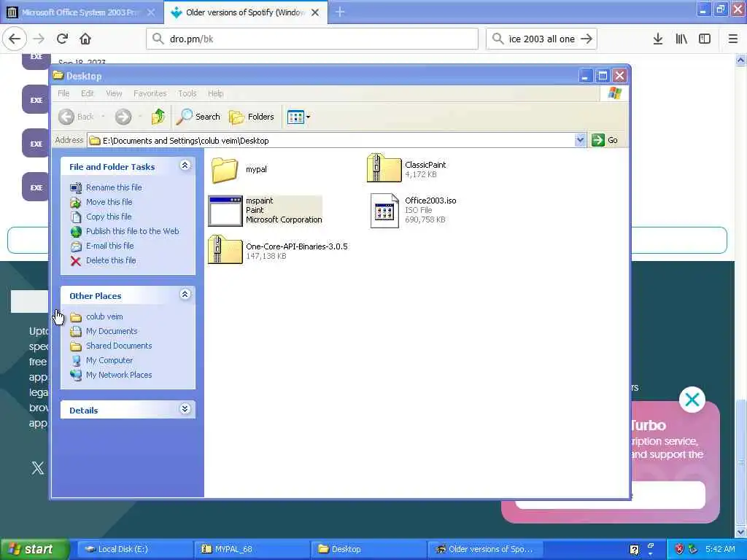
Task: Select the Office2003.iso file icon
Action: 384,211
